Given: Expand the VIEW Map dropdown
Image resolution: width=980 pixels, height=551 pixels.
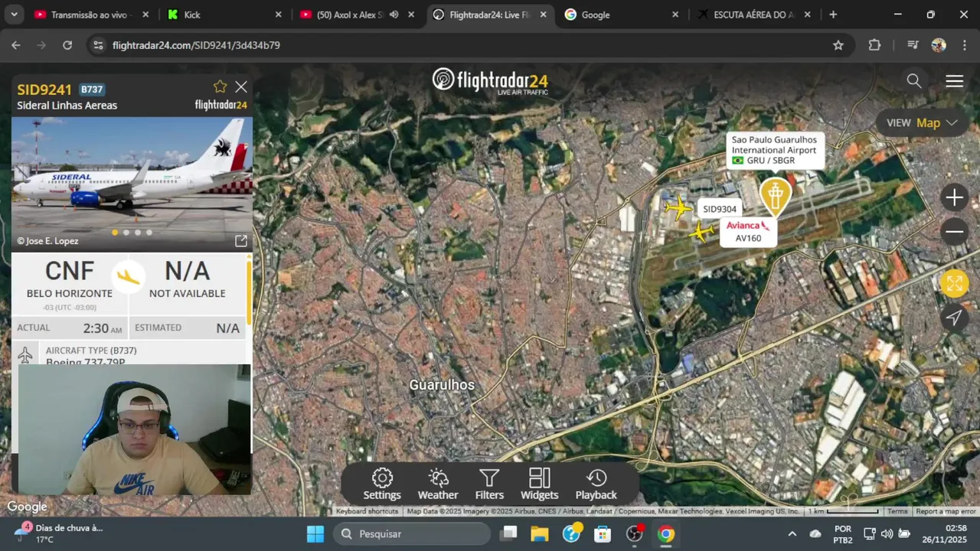Looking at the screenshot, I should [x=922, y=122].
